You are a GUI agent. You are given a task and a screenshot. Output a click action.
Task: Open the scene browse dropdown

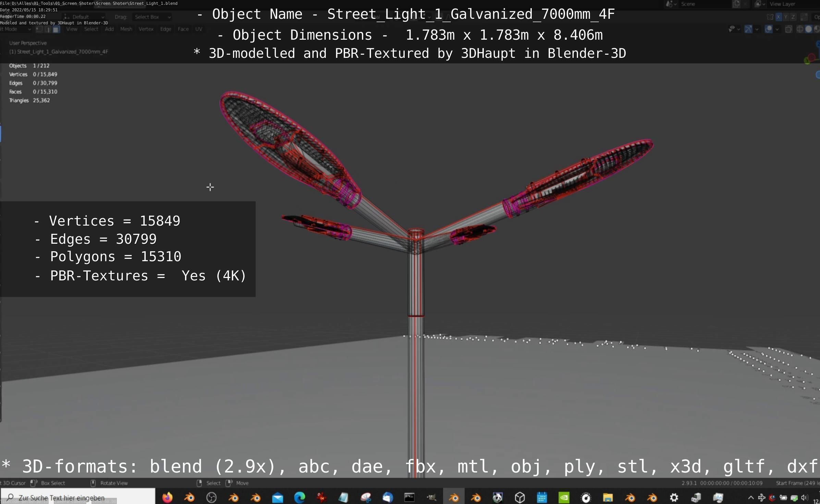coord(671,4)
